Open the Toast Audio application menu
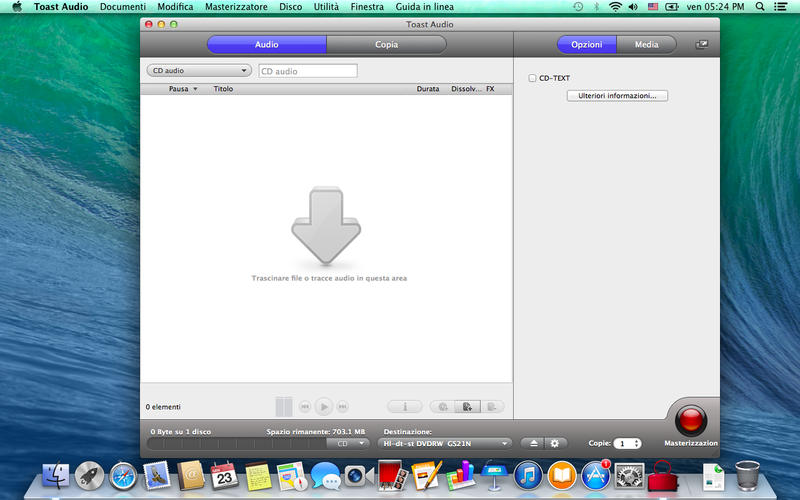The image size is (800, 500). [61, 7]
